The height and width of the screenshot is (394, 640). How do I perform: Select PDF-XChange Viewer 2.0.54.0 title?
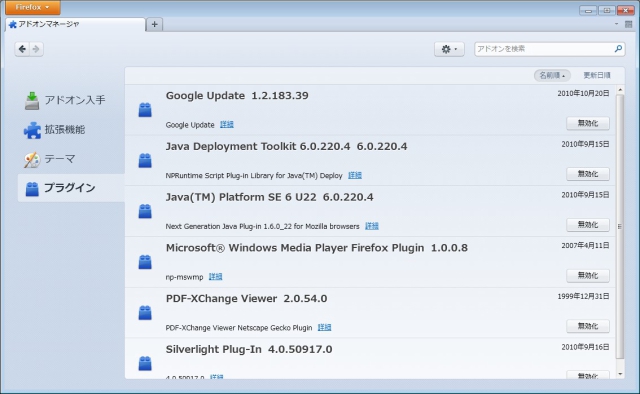tap(246, 298)
